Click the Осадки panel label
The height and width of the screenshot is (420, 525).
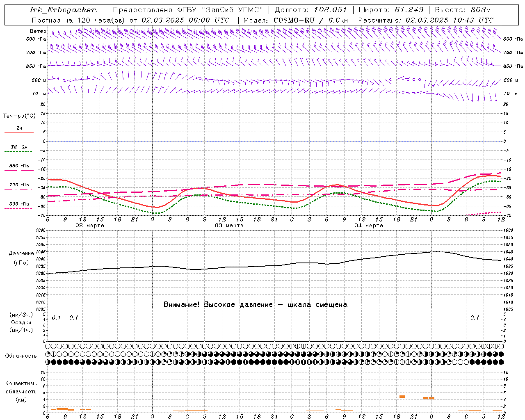(x=21, y=322)
